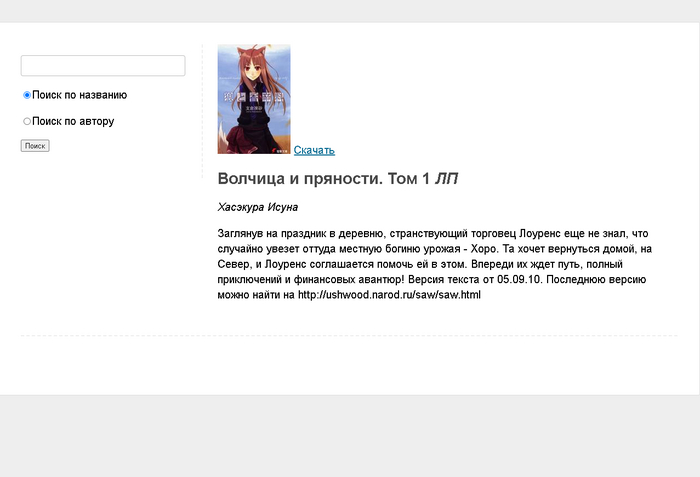Select the "Поиск по автору" radio button
The height and width of the screenshot is (477, 700).
[x=27, y=121]
